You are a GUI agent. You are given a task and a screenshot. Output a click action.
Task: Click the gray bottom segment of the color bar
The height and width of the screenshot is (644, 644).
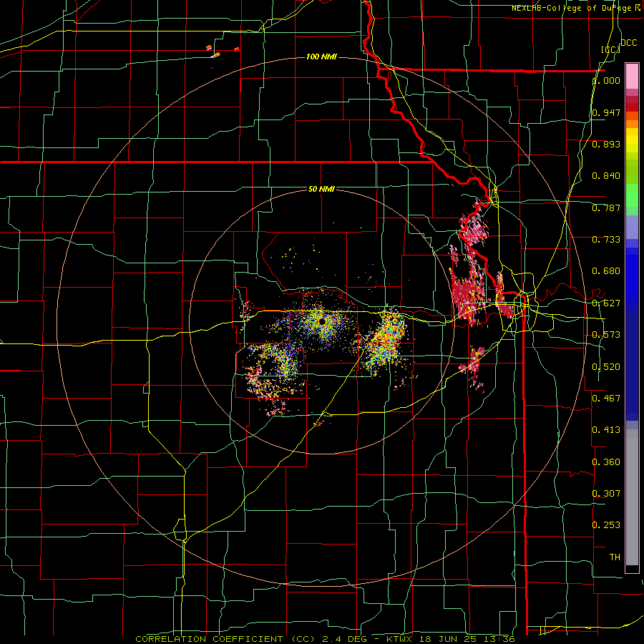[x=632, y=497]
